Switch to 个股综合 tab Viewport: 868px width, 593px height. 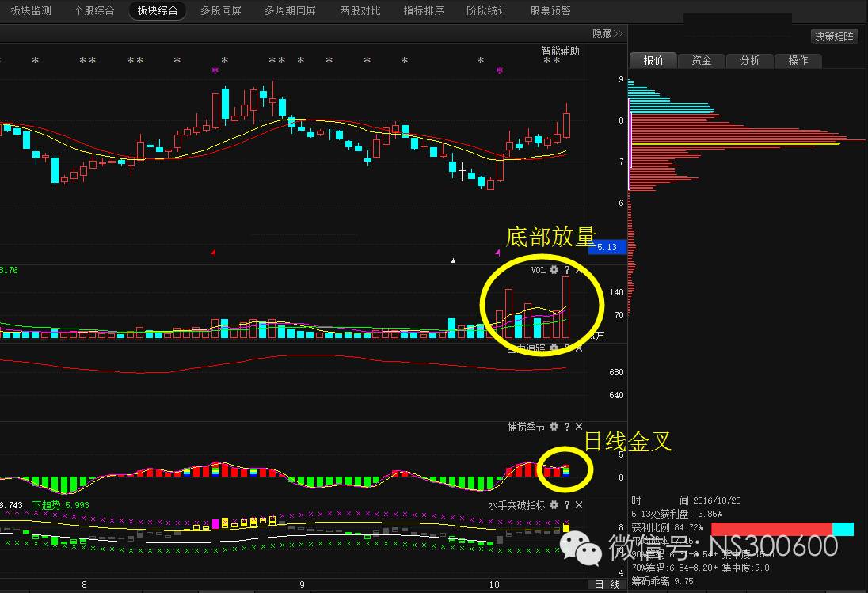coord(94,10)
